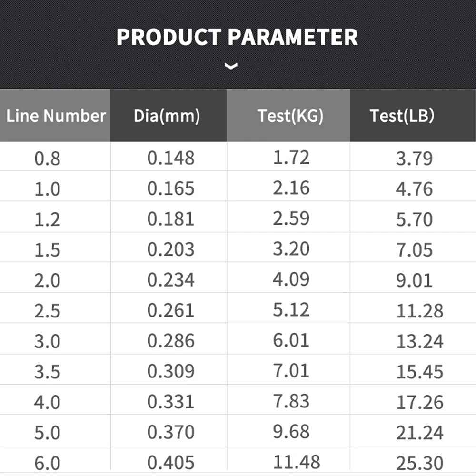Select the Dia(mm) column header
The image size is (476, 476).
click(x=167, y=116)
